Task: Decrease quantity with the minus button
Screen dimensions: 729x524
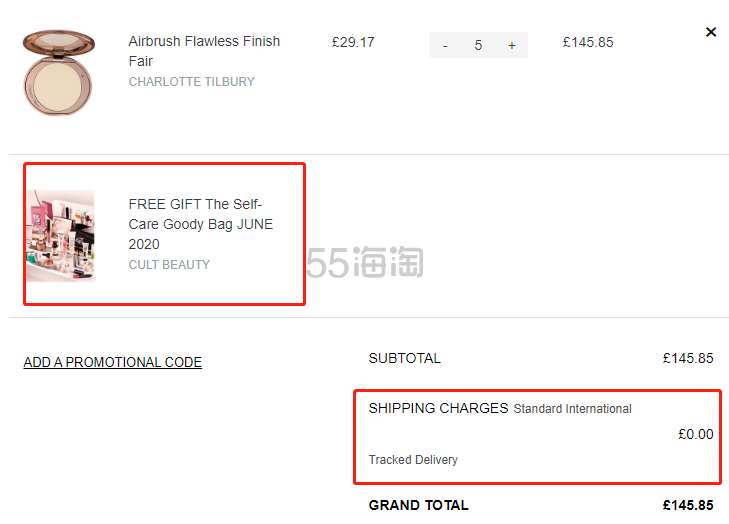Action: pos(445,45)
